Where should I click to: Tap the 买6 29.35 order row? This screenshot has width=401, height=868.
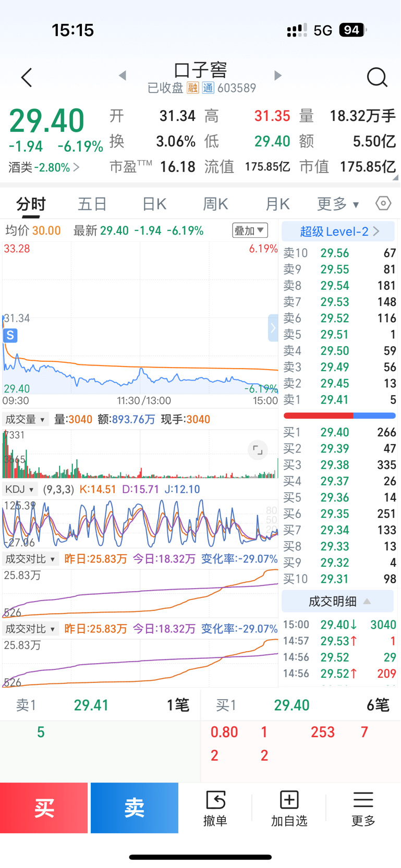(x=339, y=514)
